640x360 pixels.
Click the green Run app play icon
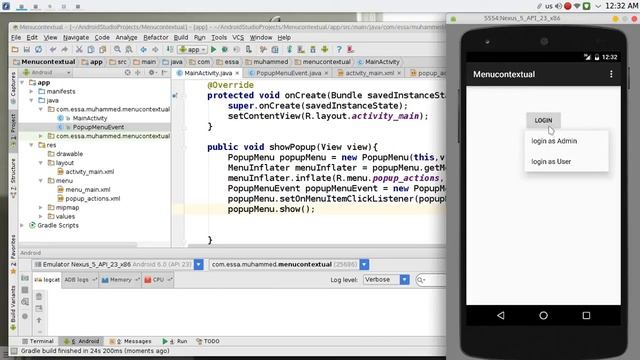[213, 50]
